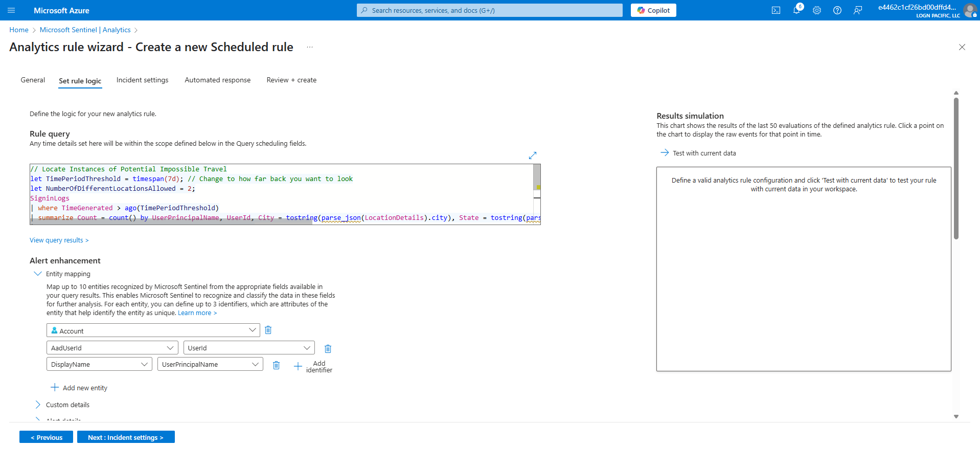Viewport: 980px width, 468px height.
Task: Open the Azure portal hamburger menu
Action: pyautogui.click(x=11, y=10)
